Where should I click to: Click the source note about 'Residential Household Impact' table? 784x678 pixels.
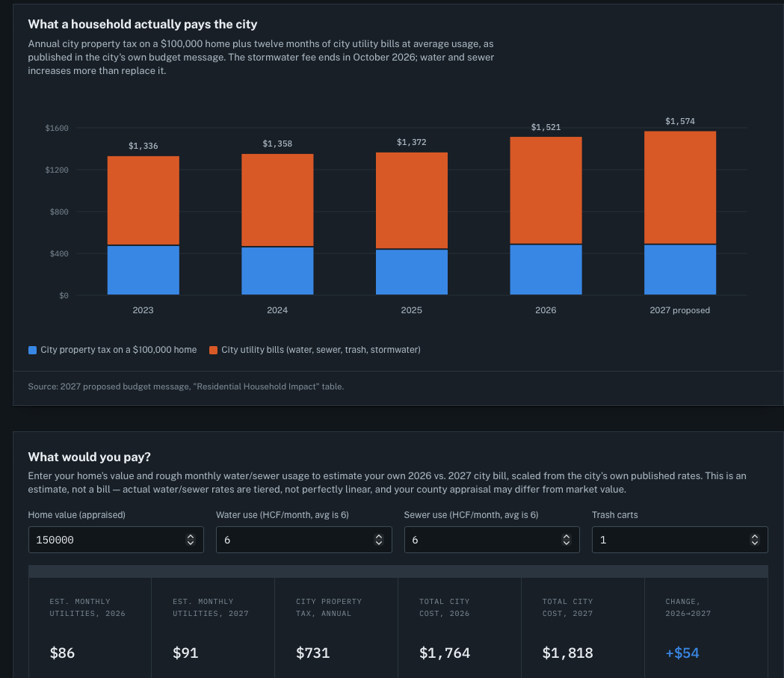point(186,386)
